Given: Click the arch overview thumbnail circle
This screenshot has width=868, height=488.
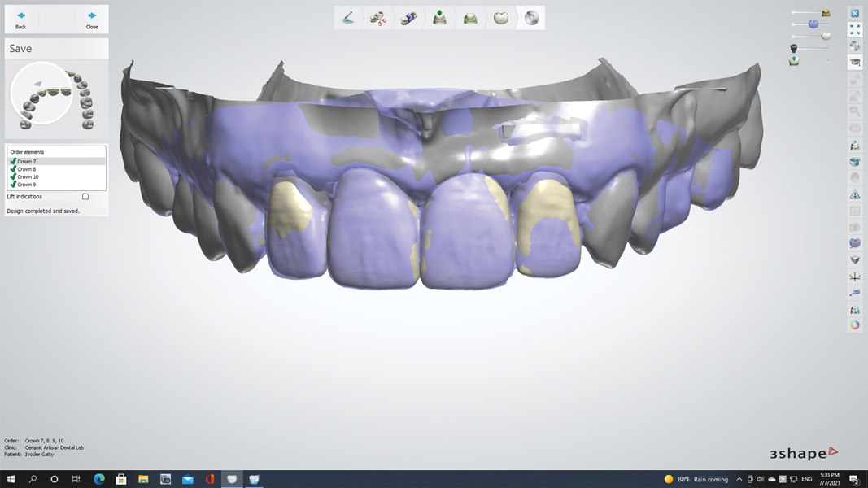Looking at the screenshot, I should [x=41, y=94].
